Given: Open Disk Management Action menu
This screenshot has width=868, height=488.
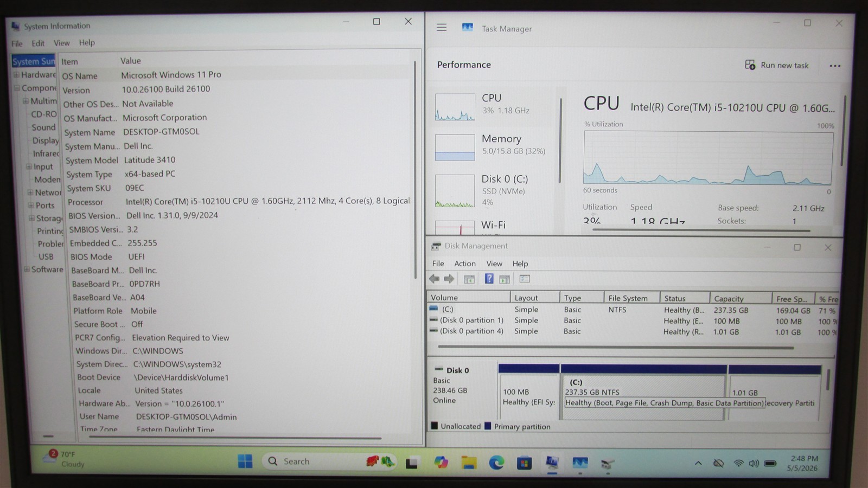Looking at the screenshot, I should [x=465, y=264].
